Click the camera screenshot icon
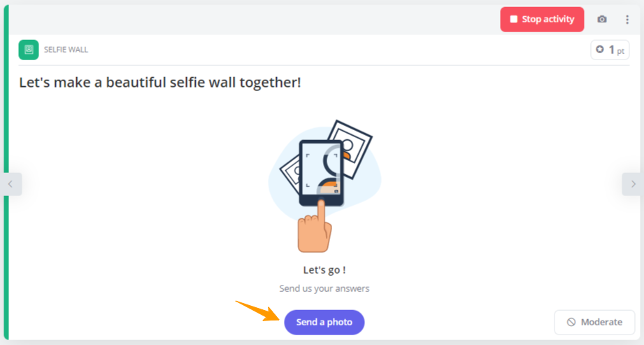 pyautogui.click(x=602, y=20)
